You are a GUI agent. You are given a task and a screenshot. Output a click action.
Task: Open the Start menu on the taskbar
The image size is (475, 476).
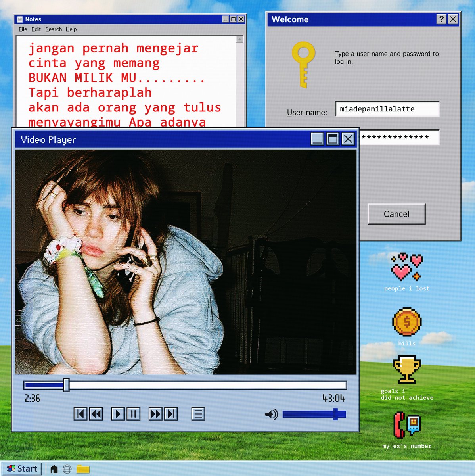(22, 469)
